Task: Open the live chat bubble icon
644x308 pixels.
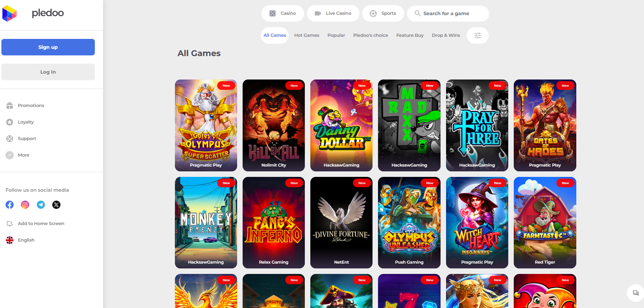Action: click(635, 293)
